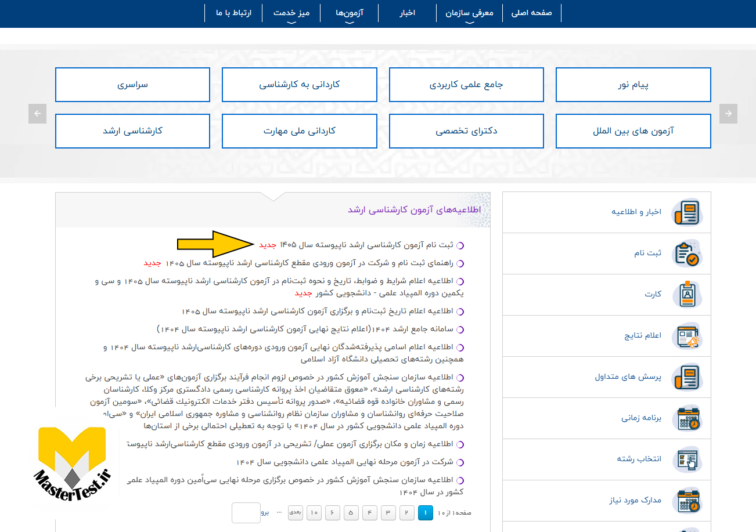Click the left carousel arrow

(x=37, y=114)
